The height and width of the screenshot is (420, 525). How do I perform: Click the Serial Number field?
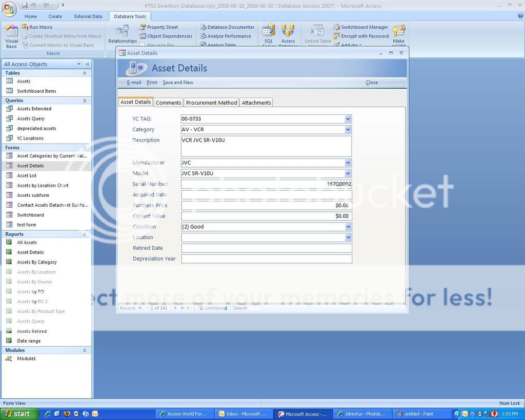tap(266, 184)
